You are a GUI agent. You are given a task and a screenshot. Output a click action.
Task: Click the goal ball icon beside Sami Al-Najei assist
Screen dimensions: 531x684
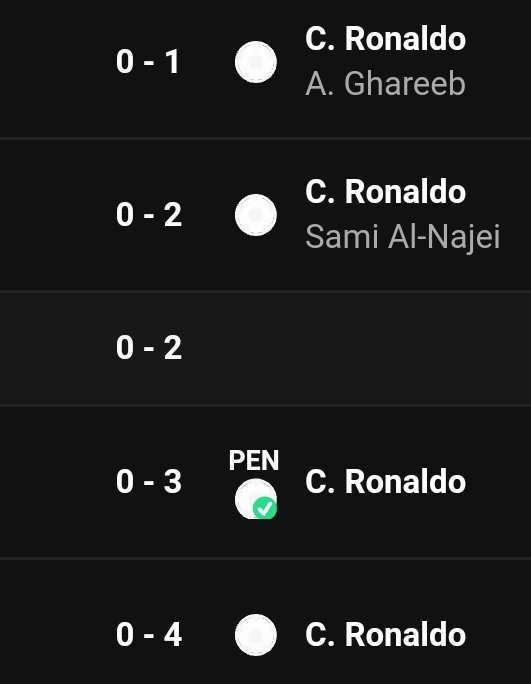tap(256, 215)
